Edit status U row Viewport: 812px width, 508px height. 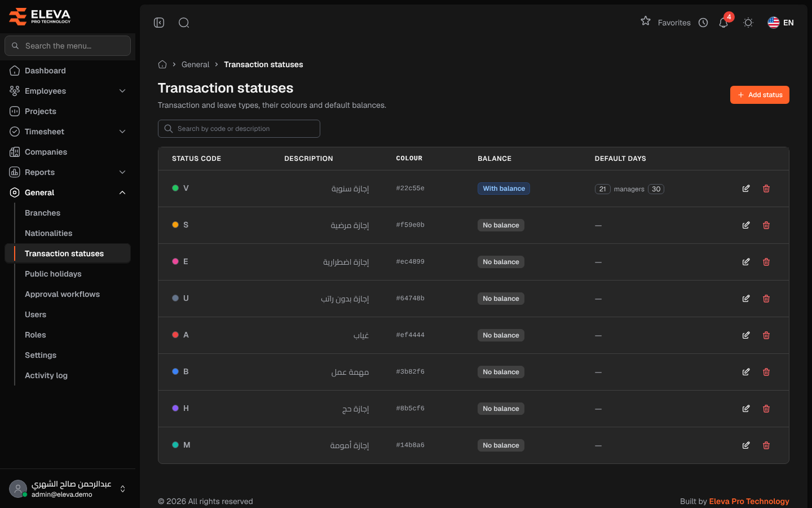tap(746, 299)
